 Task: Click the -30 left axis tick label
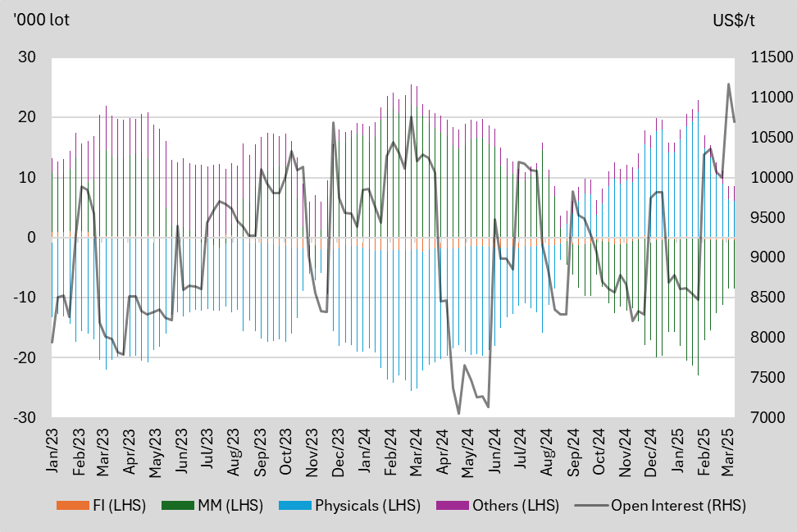[x=27, y=418]
